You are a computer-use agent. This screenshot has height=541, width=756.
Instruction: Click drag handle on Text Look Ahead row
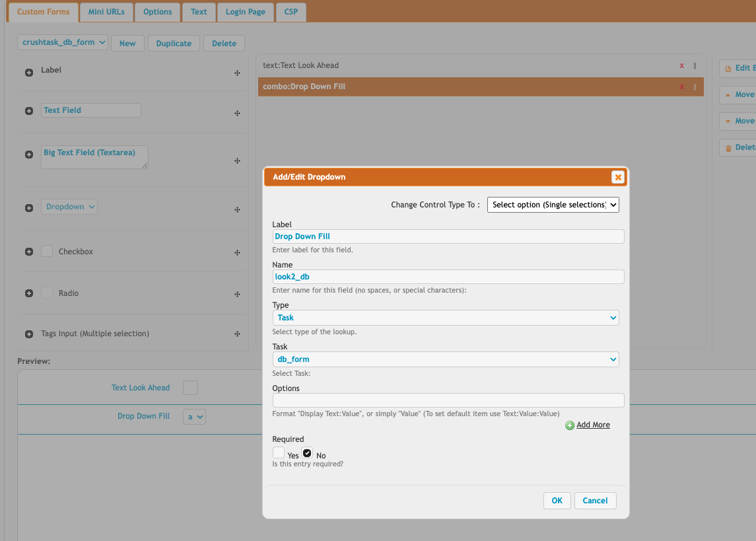(x=695, y=66)
